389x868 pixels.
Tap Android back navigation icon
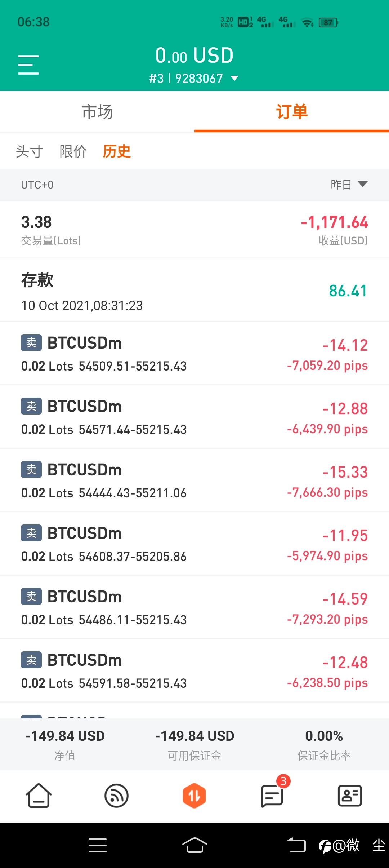pos(296,845)
